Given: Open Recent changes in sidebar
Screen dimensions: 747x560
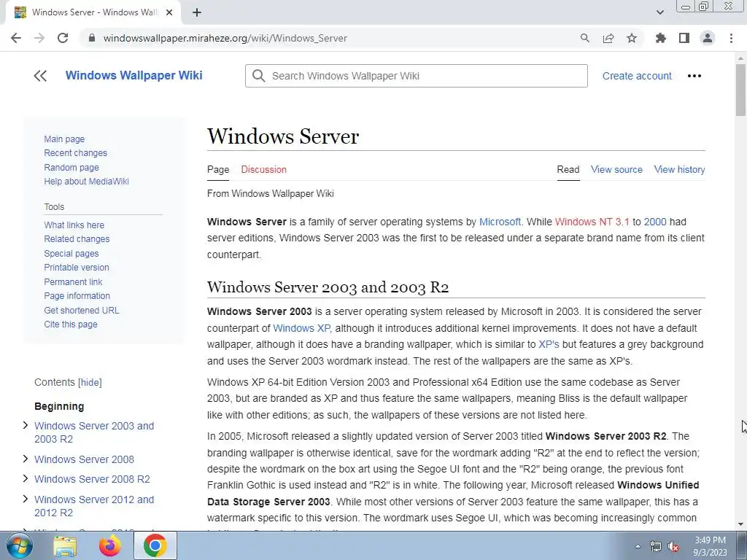Looking at the screenshot, I should point(75,153).
